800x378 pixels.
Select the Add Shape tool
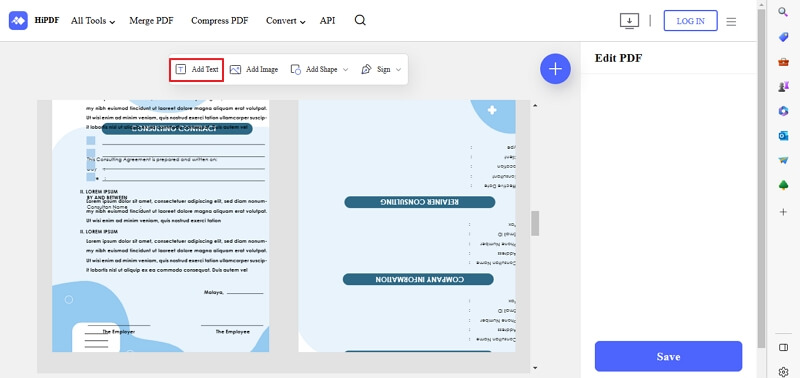click(x=314, y=69)
